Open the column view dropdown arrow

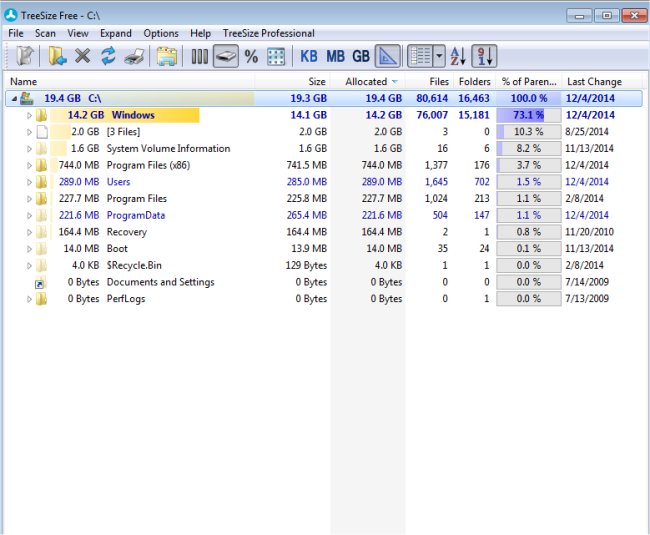point(439,57)
